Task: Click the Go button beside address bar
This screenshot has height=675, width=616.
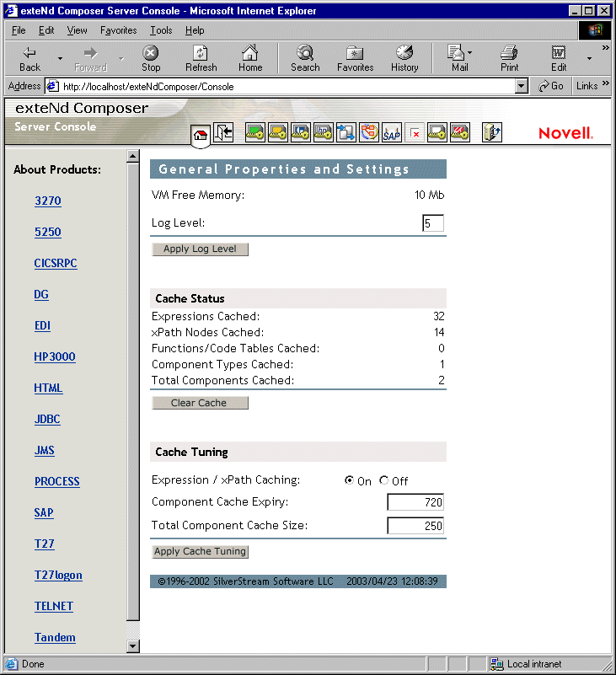Action: click(551, 86)
